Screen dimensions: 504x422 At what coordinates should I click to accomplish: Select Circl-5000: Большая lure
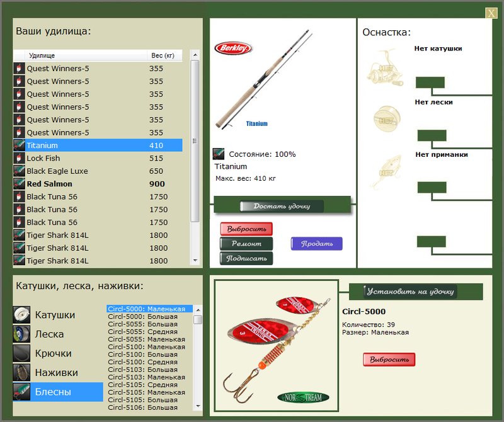150,317
